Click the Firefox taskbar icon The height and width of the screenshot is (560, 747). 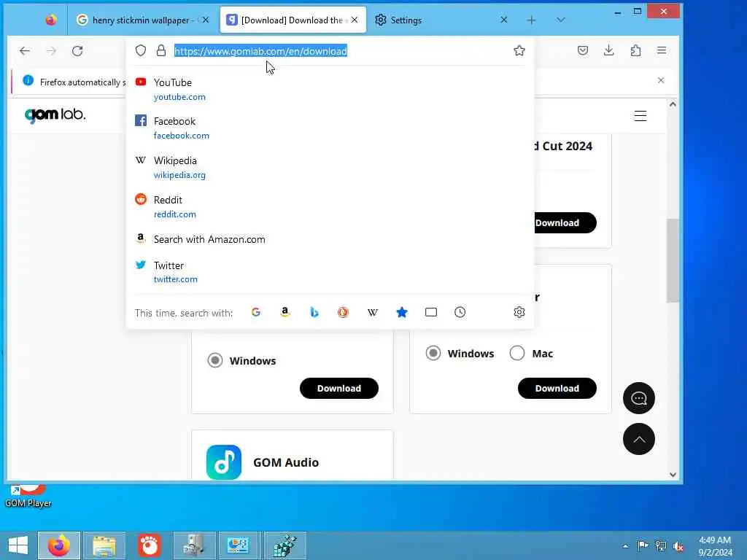(58, 545)
